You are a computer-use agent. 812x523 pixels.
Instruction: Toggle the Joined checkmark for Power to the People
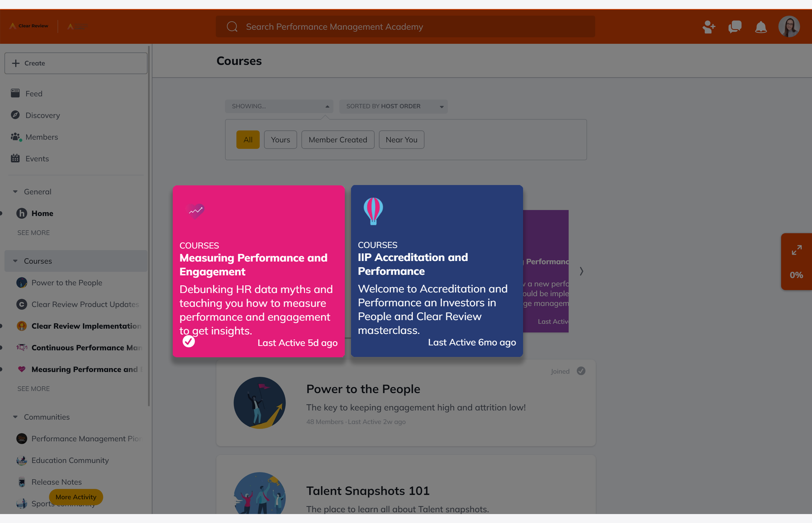[581, 371]
